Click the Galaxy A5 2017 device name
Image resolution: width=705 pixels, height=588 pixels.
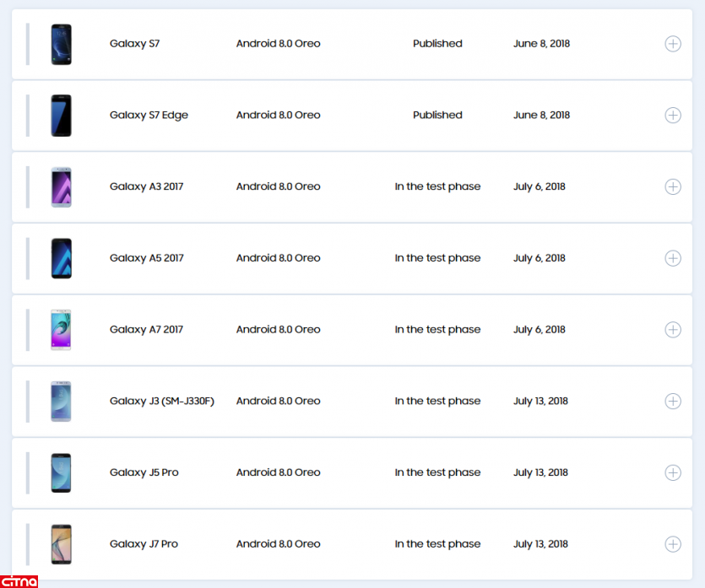tap(146, 258)
